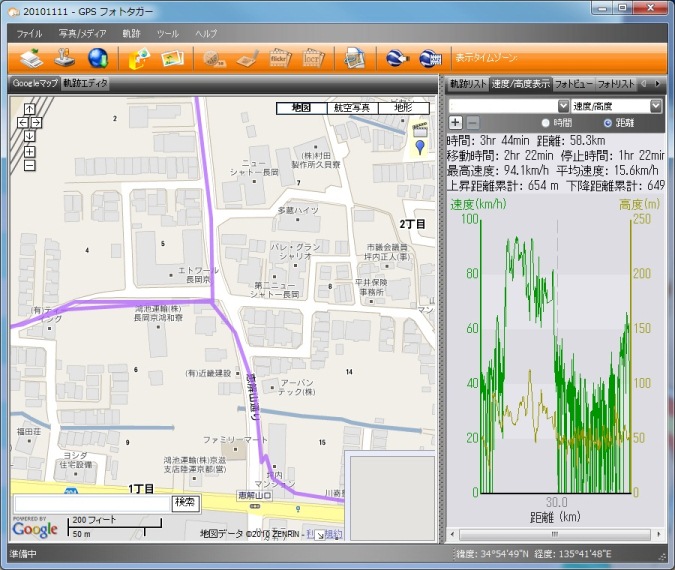Switch to the フォトリスト tab
The image size is (675, 570).
[616, 84]
